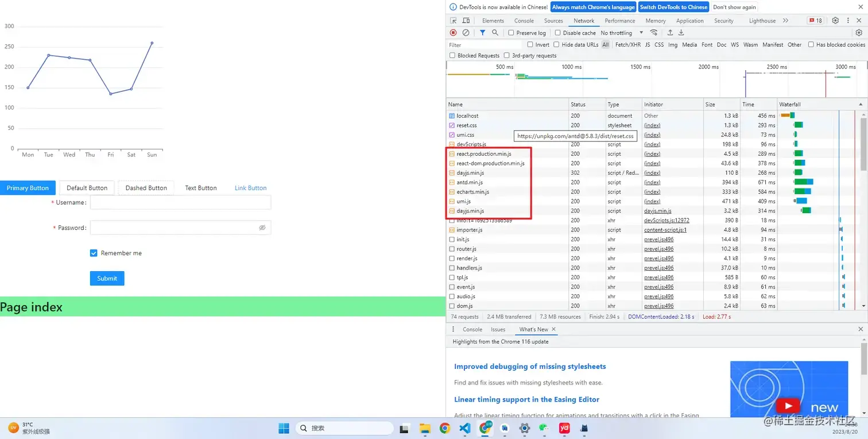Activate the inspect element picker icon
Image resolution: width=868 pixels, height=439 pixels.
(x=454, y=21)
